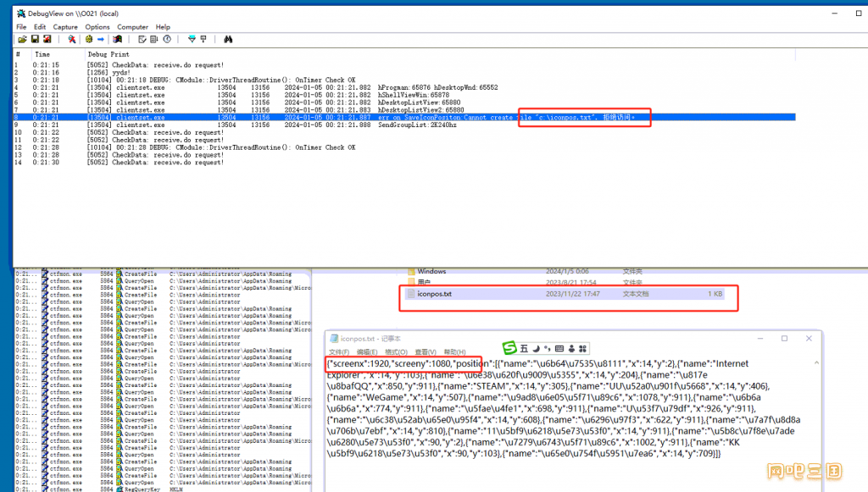Viewport: 868px width, 492px height.
Task: Select log row 12 OnTimer Check OK at 0:21:28
Action: tap(404, 147)
